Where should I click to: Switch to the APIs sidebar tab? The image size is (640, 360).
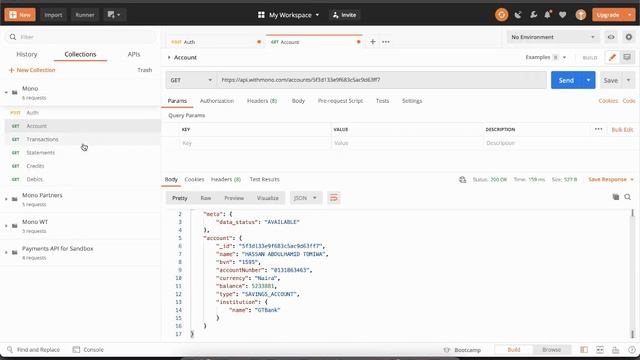tap(133, 54)
